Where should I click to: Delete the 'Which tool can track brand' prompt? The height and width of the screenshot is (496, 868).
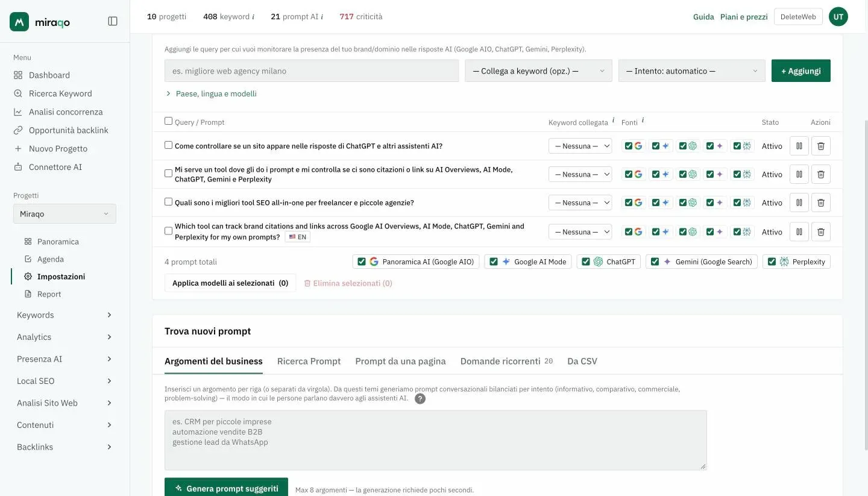[x=820, y=231]
